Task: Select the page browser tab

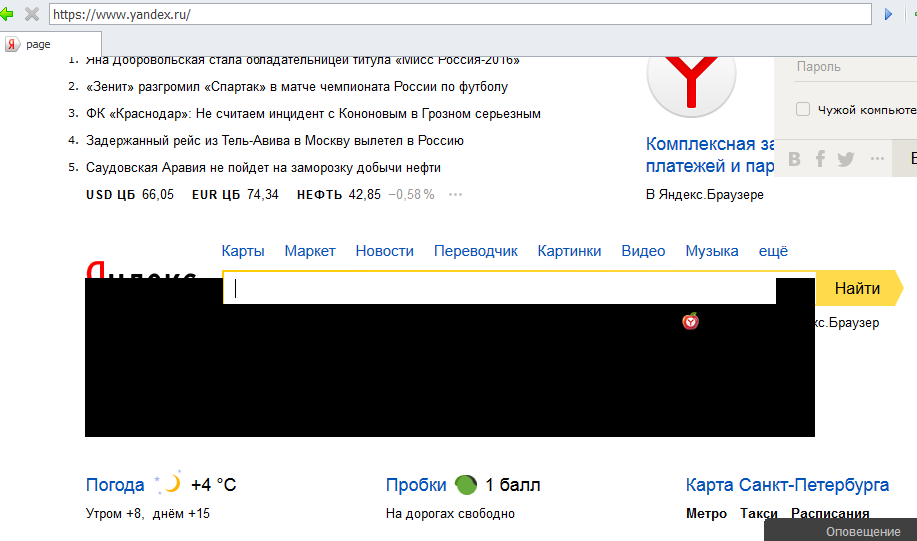Action: pos(51,44)
